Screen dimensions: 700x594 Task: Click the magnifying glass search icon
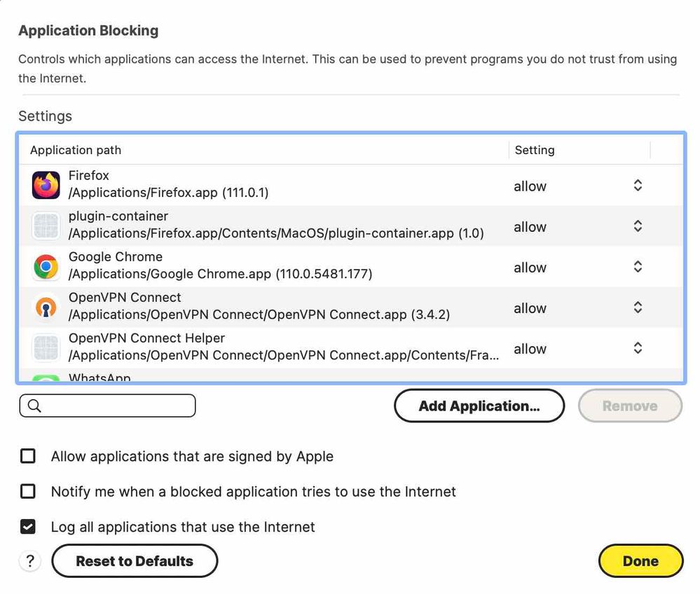34,406
